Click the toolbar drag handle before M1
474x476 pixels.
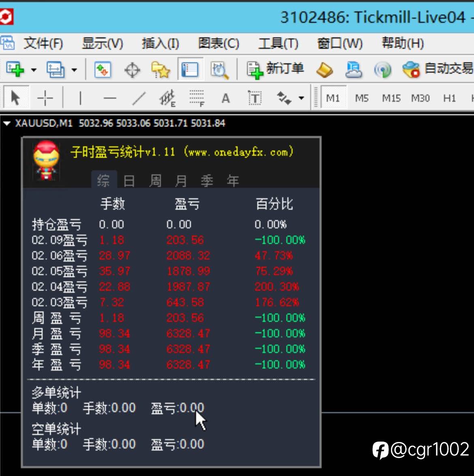click(x=316, y=98)
